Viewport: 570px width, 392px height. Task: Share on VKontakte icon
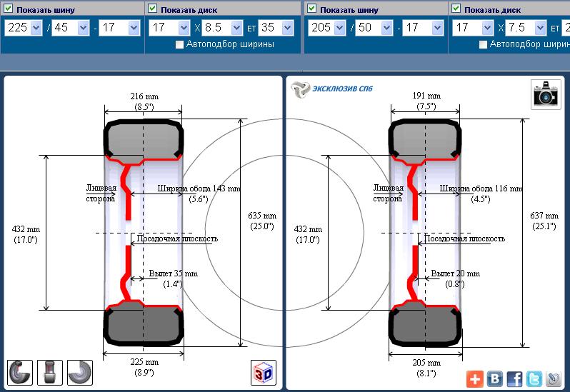(494, 378)
